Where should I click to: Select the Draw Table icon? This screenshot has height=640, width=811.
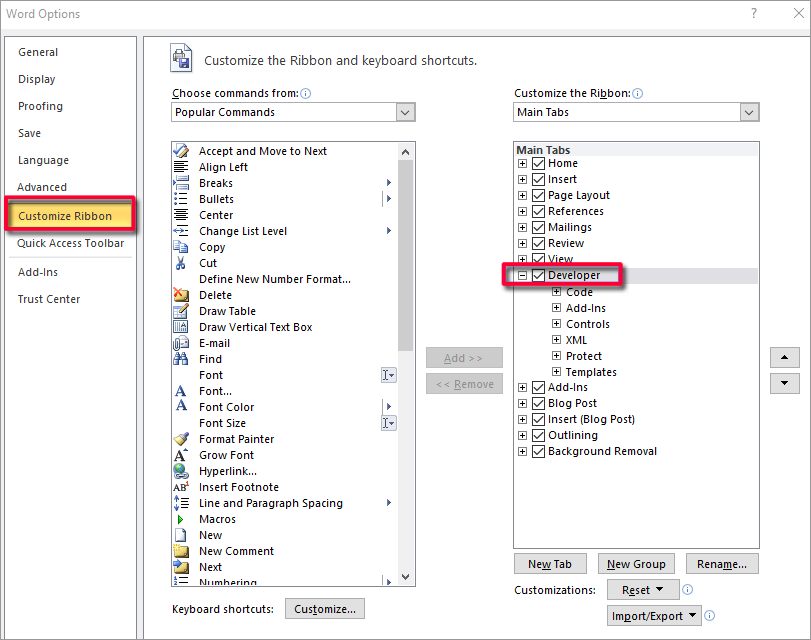(x=181, y=311)
